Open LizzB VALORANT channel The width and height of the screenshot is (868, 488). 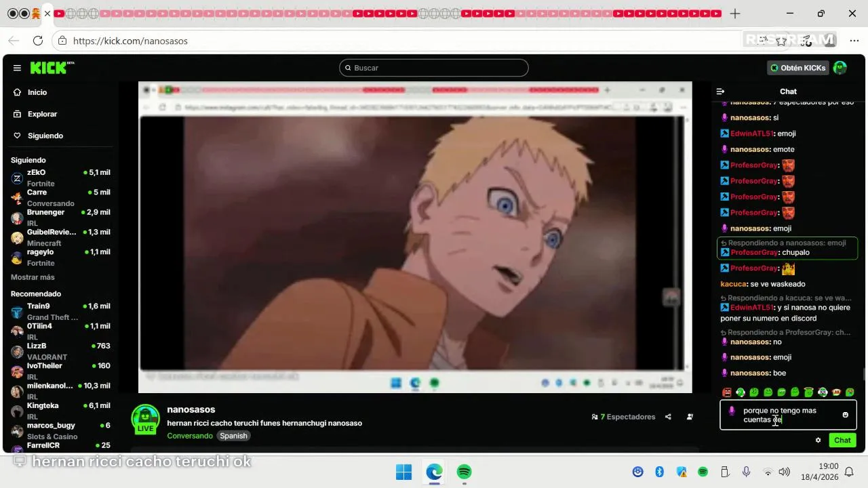click(x=61, y=351)
